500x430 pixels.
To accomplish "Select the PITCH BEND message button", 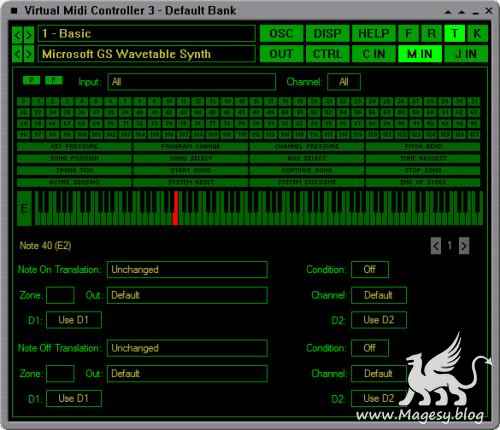I will pyautogui.click(x=423, y=147).
